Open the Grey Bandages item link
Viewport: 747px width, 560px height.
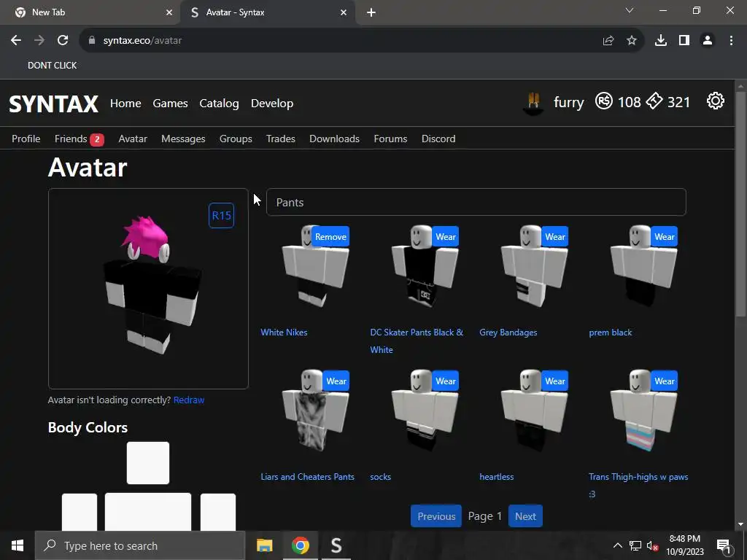(x=508, y=332)
